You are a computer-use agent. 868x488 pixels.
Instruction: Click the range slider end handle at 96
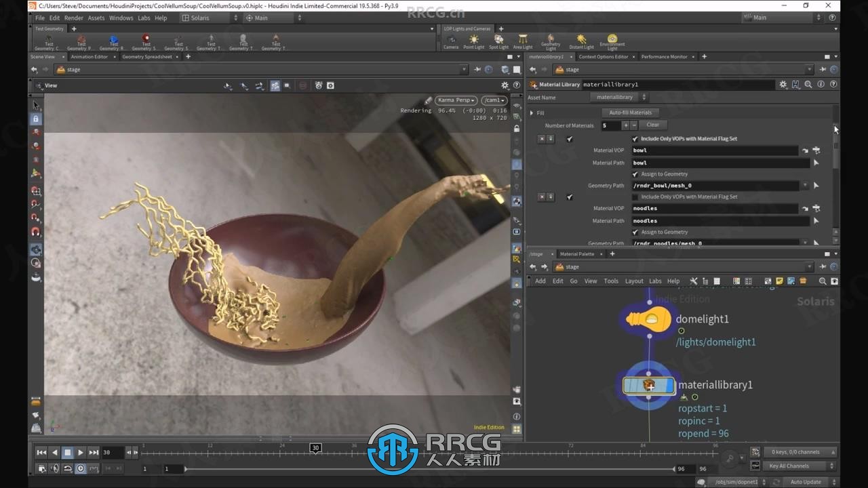tap(675, 468)
